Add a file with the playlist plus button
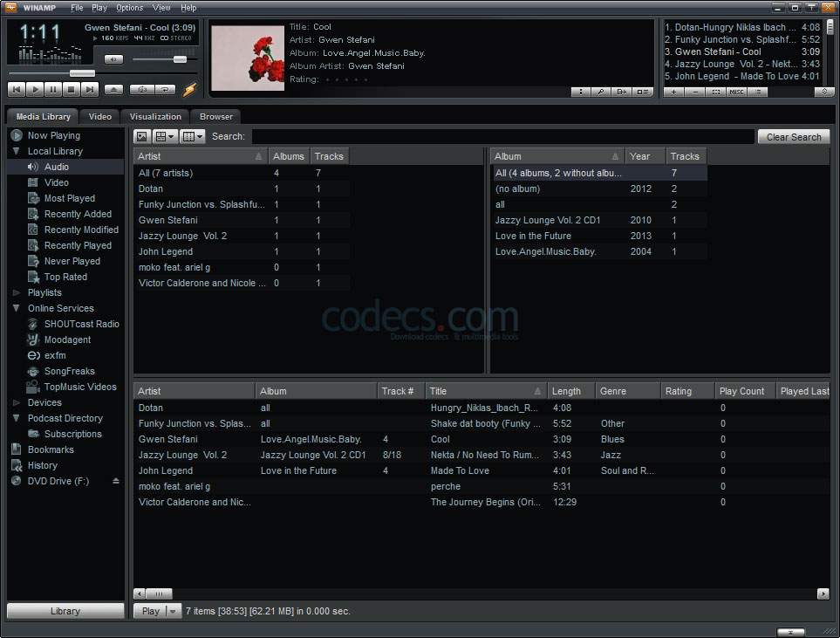The height and width of the screenshot is (638, 840). click(x=674, y=93)
